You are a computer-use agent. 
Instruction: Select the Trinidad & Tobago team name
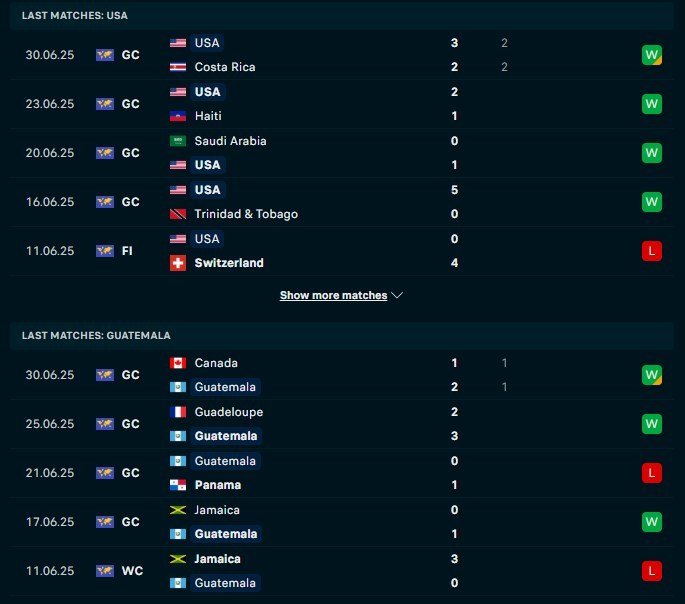pos(246,214)
